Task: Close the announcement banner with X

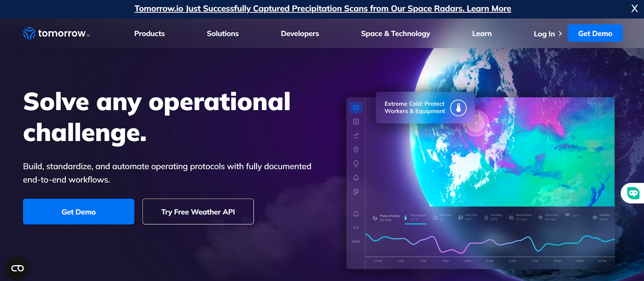Action: (x=635, y=8)
